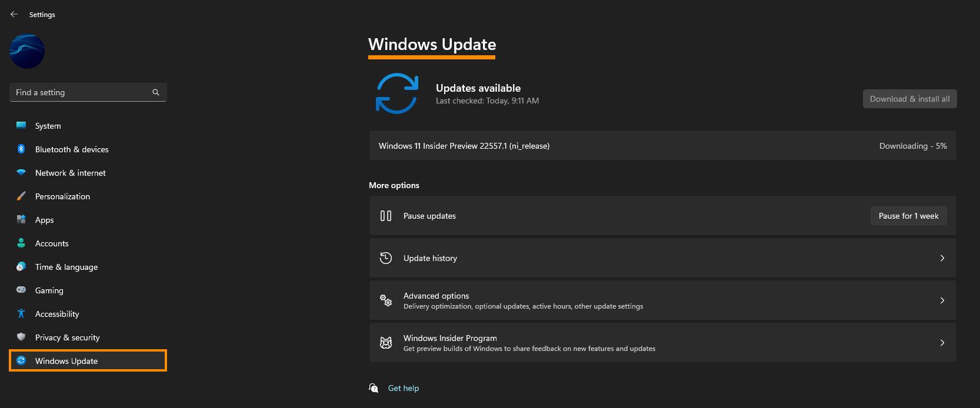Open the Advanced options title text
The height and width of the screenshot is (408, 980).
(436, 296)
